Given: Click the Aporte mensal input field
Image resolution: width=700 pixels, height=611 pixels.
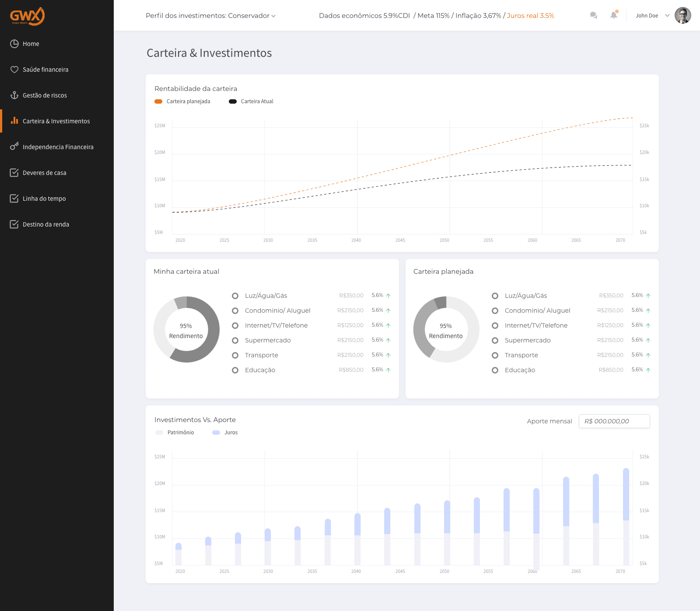Looking at the screenshot, I should (x=614, y=421).
